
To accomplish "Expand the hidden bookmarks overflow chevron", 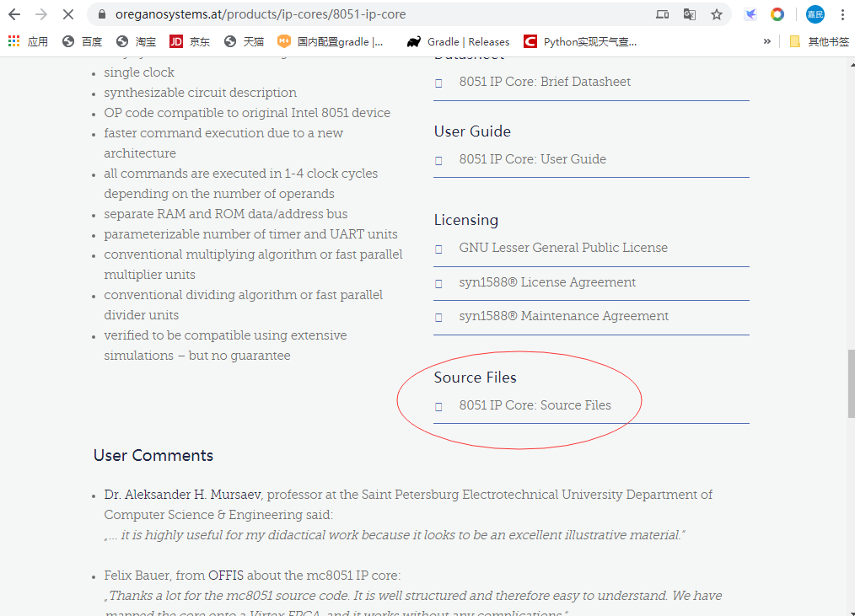I will pos(766,41).
